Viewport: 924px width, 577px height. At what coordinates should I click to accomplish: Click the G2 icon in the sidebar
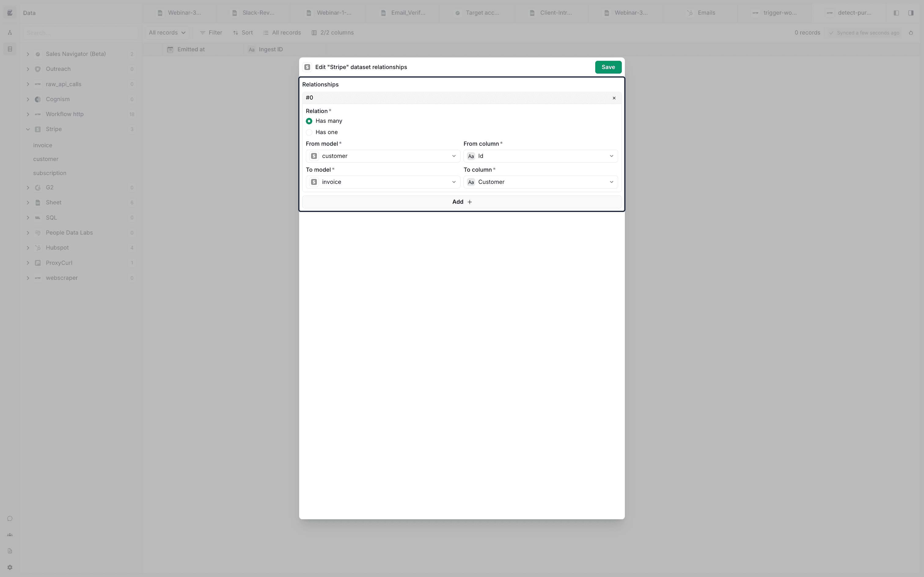click(x=38, y=188)
